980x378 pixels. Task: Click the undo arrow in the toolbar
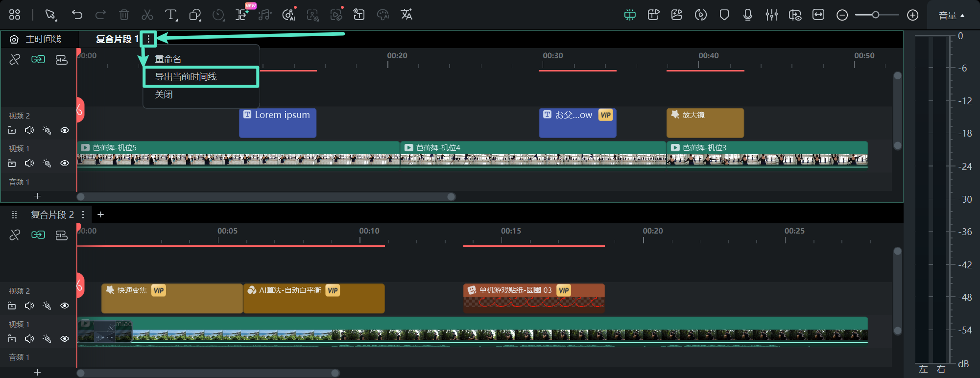(x=77, y=15)
